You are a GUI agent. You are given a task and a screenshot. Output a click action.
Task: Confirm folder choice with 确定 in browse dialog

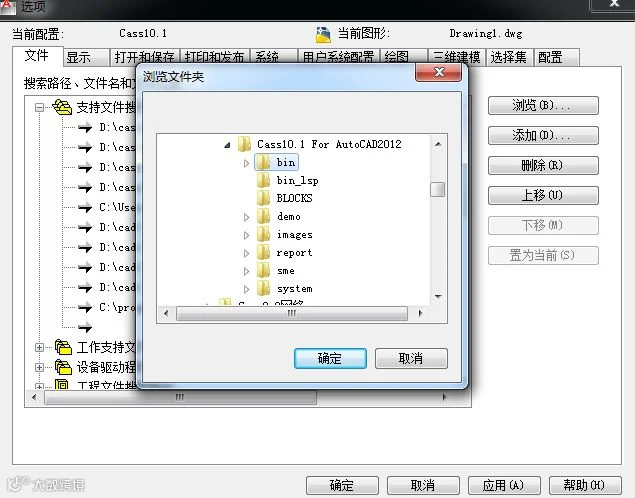[x=330, y=358]
